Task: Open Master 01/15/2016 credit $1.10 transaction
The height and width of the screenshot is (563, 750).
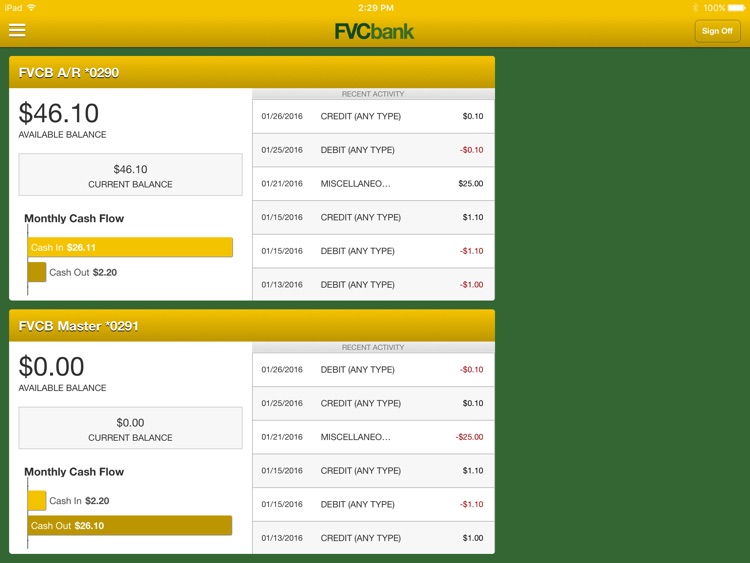Action: tap(373, 471)
